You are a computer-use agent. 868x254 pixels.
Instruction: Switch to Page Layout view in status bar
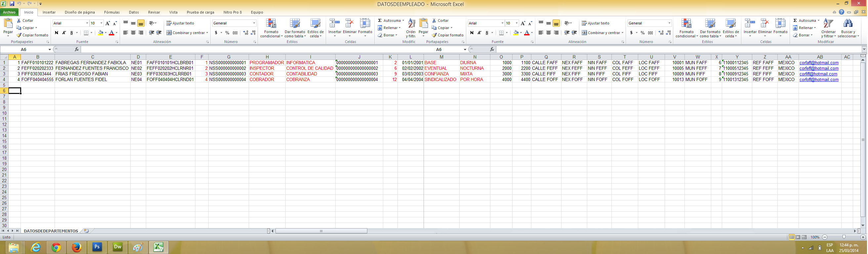[x=798, y=237]
